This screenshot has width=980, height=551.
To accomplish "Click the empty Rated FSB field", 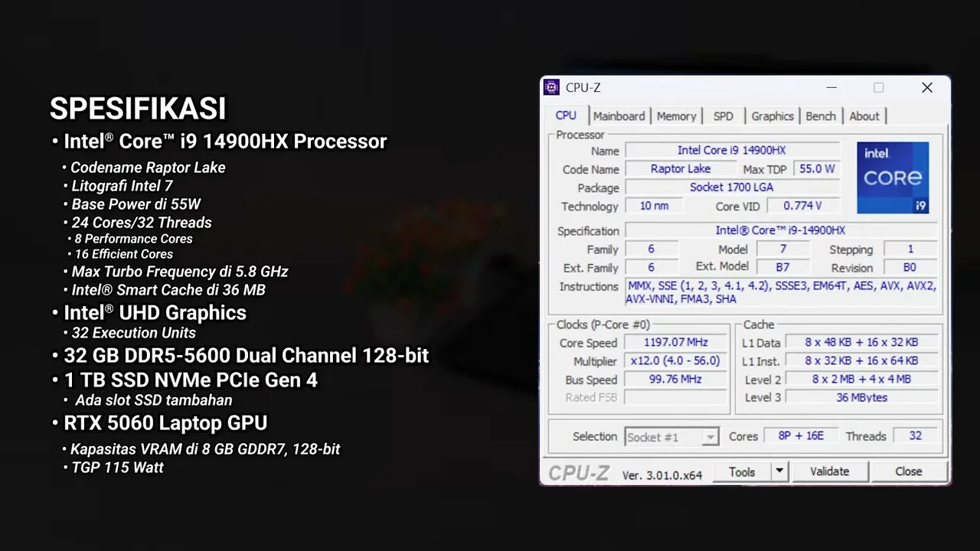I will (675, 397).
